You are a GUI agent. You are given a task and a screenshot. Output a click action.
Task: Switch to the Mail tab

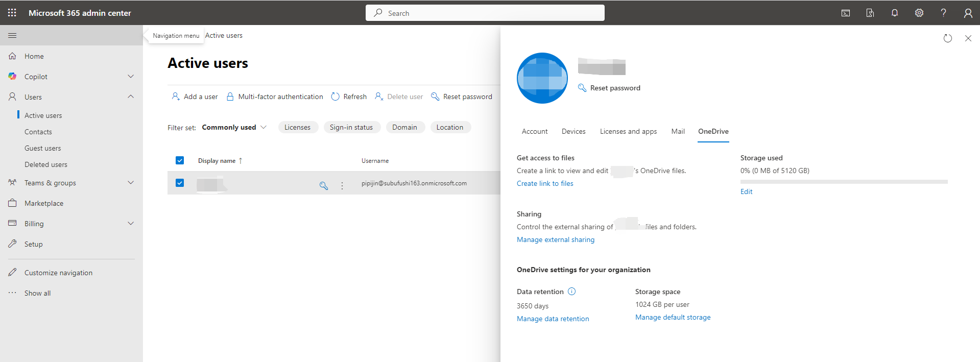coord(678,131)
